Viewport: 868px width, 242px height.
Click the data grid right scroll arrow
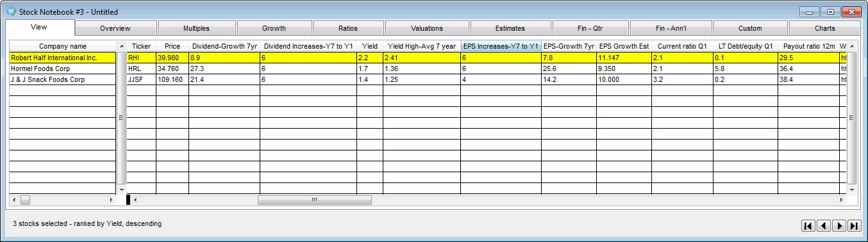(x=842, y=200)
